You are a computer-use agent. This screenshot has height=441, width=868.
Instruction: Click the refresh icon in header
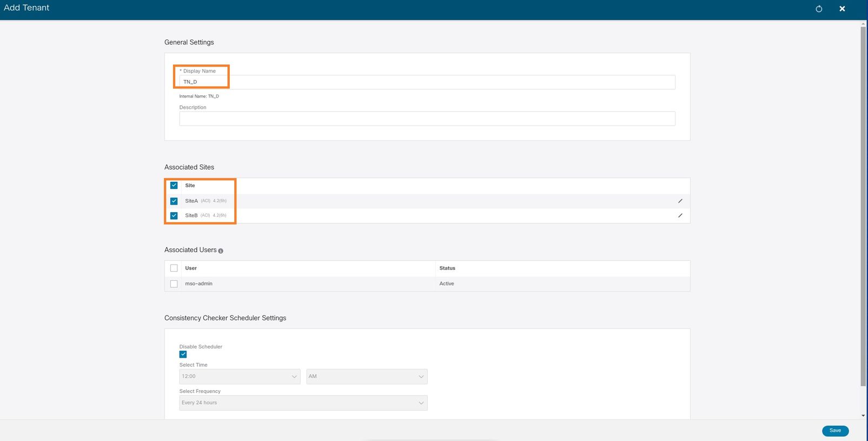[819, 9]
